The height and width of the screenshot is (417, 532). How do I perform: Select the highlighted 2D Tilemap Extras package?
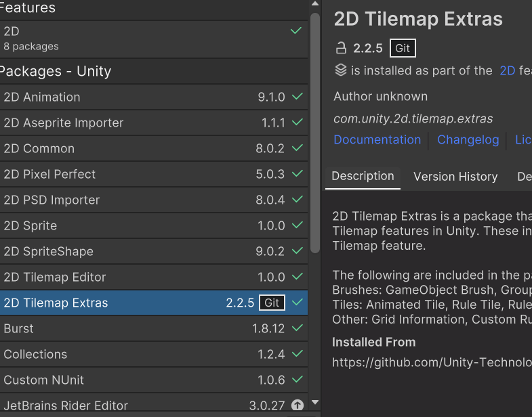pos(154,303)
